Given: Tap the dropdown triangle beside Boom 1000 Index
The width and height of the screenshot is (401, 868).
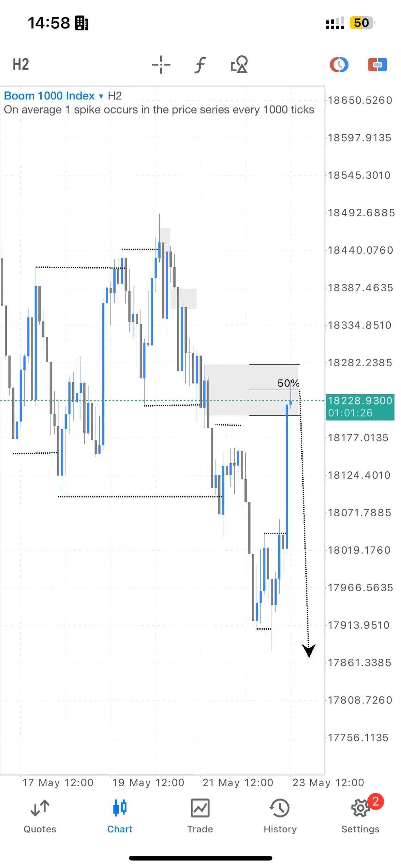Looking at the screenshot, I should [x=101, y=96].
